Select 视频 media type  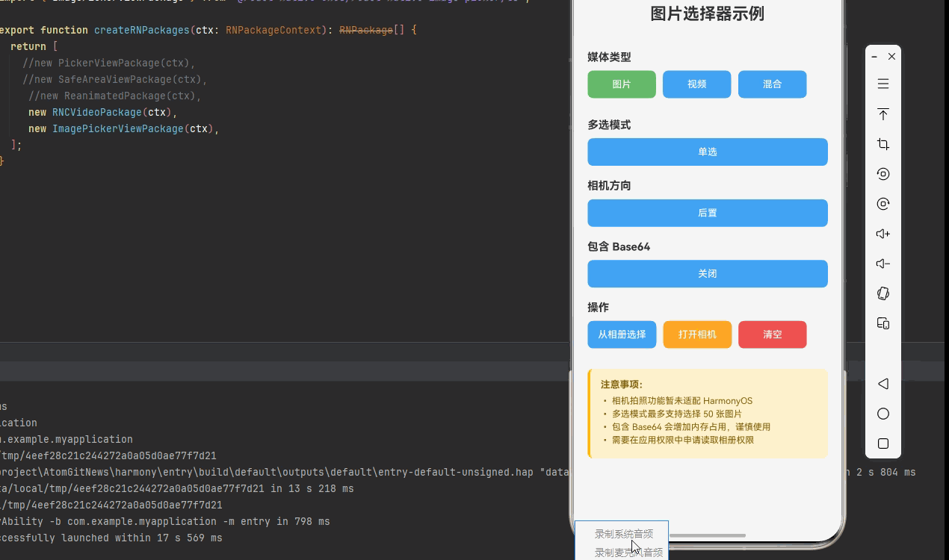[x=697, y=84]
